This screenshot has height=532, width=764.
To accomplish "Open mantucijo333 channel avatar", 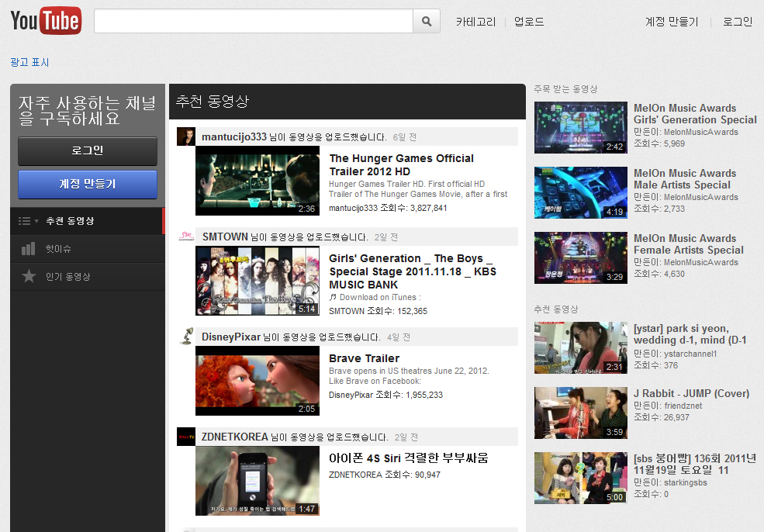I will (186, 137).
